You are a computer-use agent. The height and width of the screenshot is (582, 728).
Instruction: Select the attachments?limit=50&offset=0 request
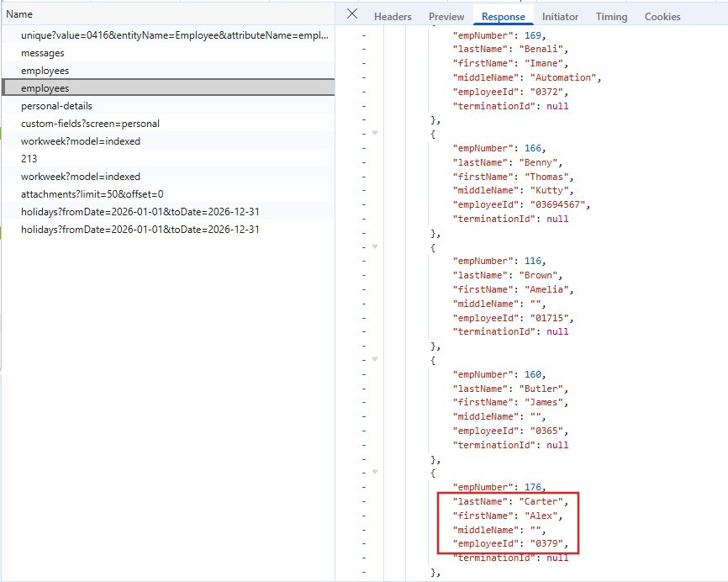click(x=92, y=194)
